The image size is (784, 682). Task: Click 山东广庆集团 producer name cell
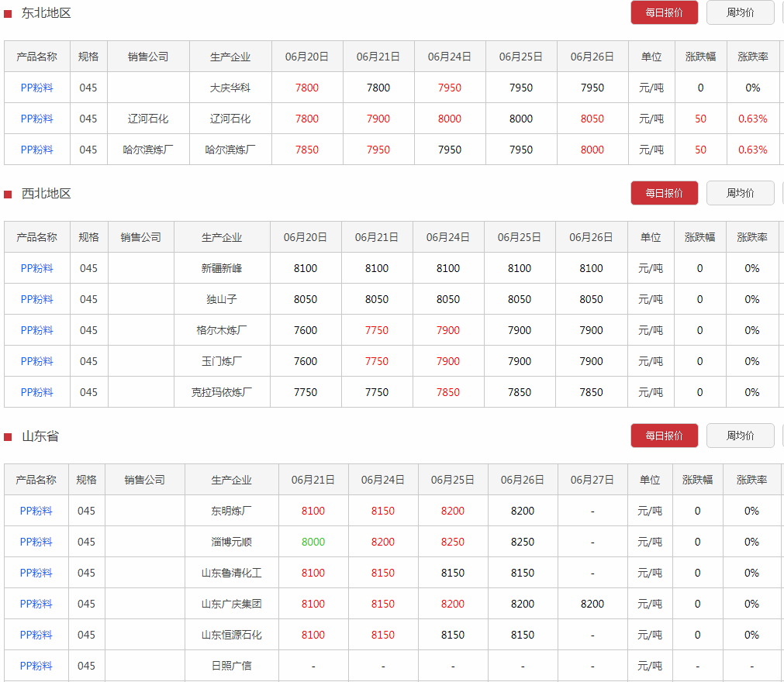pyautogui.click(x=232, y=604)
